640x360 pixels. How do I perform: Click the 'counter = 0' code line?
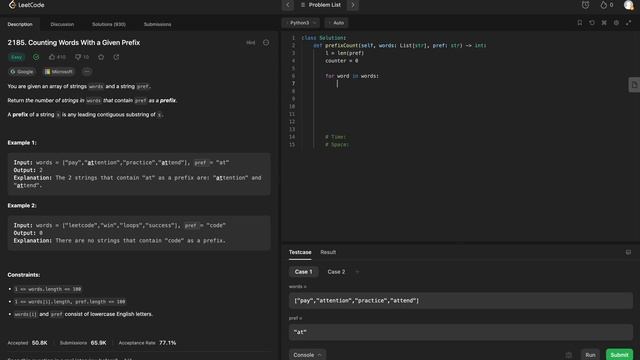(x=342, y=61)
